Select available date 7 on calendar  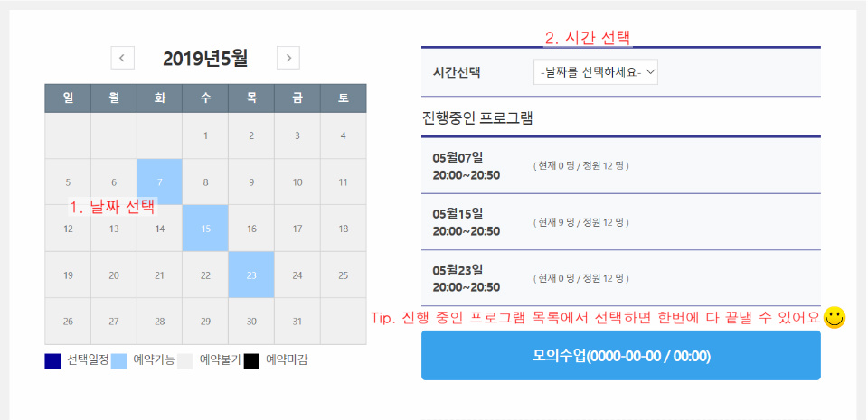point(159,182)
